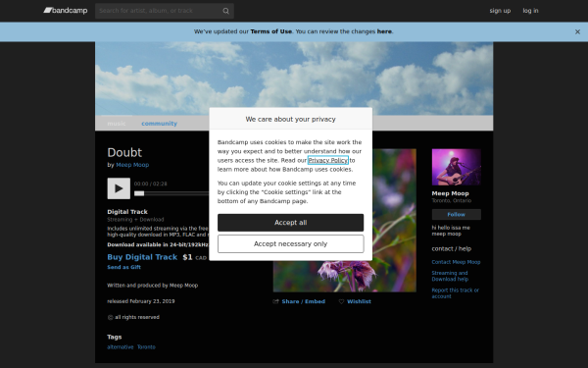Add track via Wishlist link
Image resolution: width=588 pixels, height=368 pixels.
[x=359, y=301]
